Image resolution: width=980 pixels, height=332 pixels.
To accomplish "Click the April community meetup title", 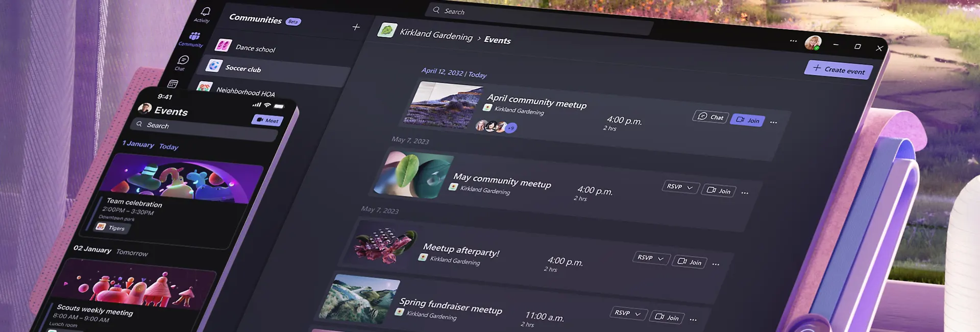I will [536, 101].
